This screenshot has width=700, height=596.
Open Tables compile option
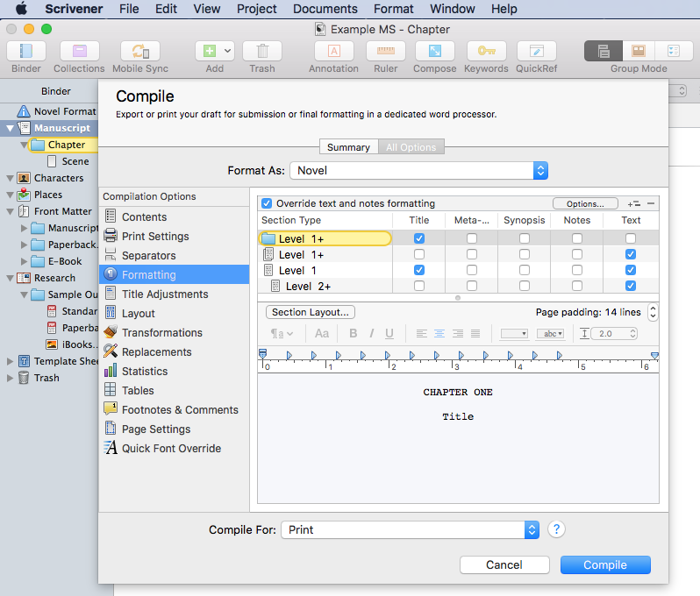[174, 390]
